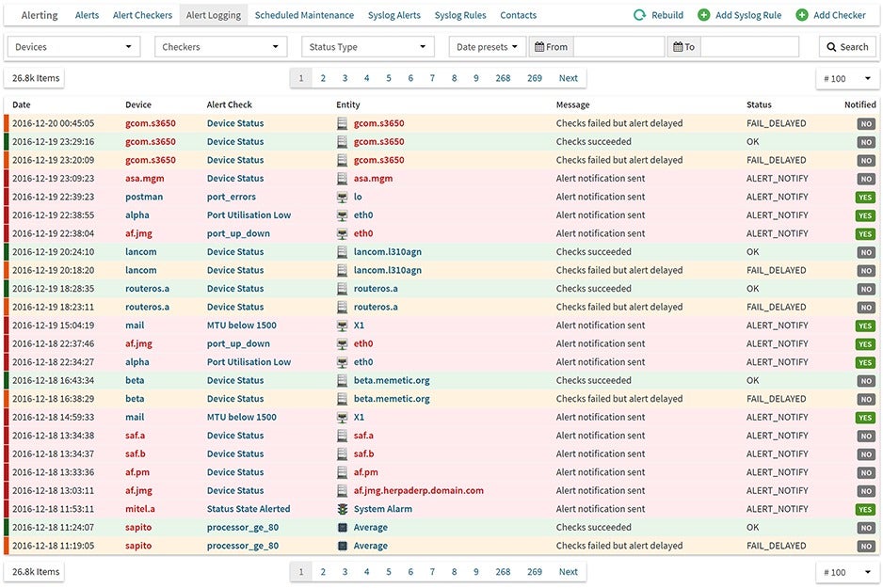This screenshot has width=883, height=588.
Task: Go to page 5 in bottom pagination
Action: tap(389, 572)
